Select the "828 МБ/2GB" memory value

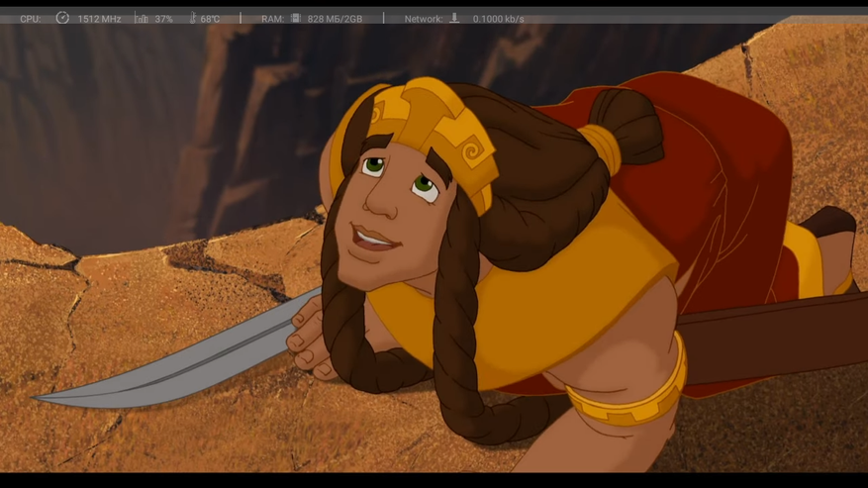(335, 19)
